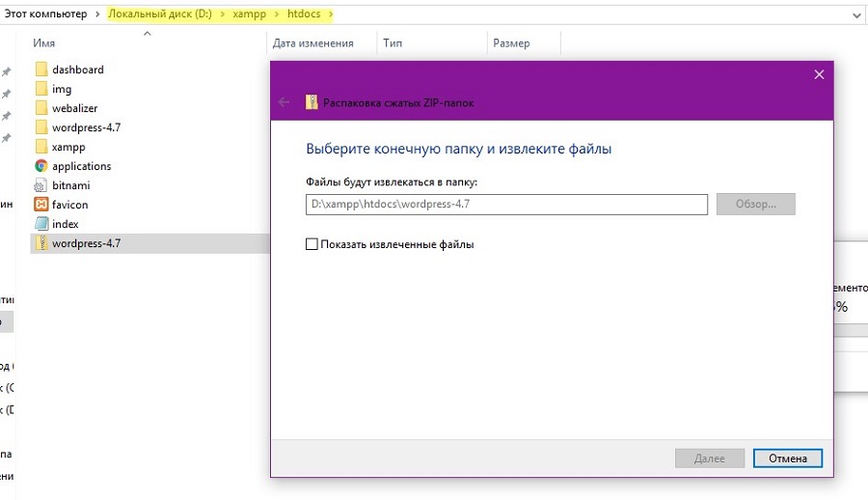Expand chevron after 'Локальный диск (D:)' breadcrumb
This screenshot has width=868, height=500.
[x=223, y=14]
